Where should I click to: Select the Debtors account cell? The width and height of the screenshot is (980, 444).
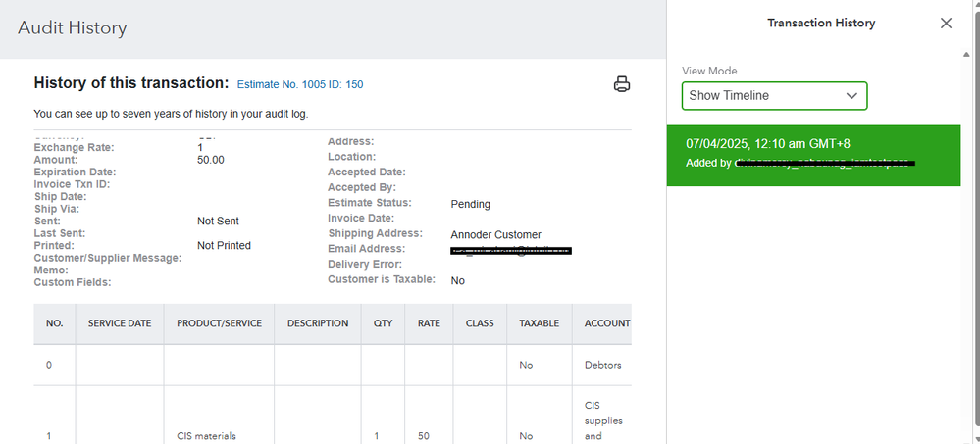coord(603,365)
